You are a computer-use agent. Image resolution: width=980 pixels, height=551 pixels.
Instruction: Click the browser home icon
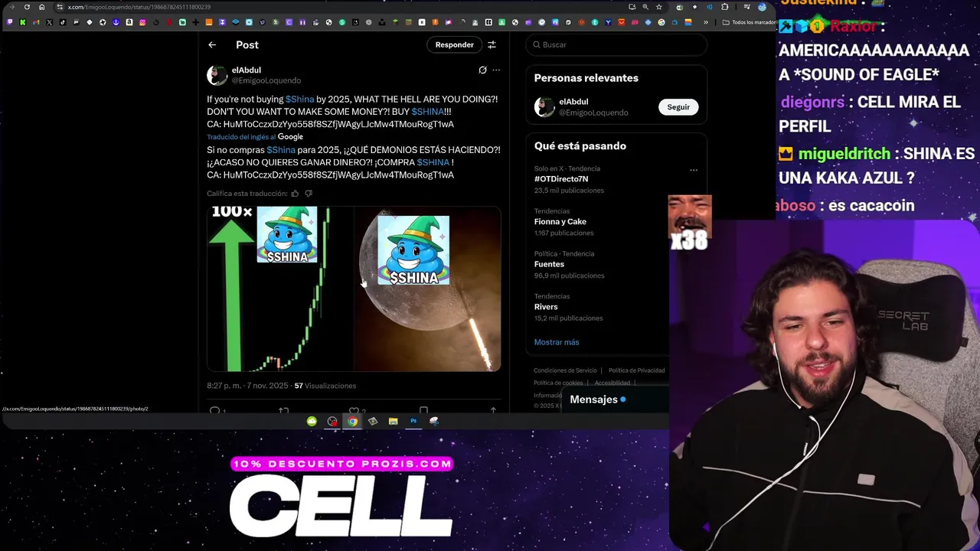pyautogui.click(x=41, y=7)
